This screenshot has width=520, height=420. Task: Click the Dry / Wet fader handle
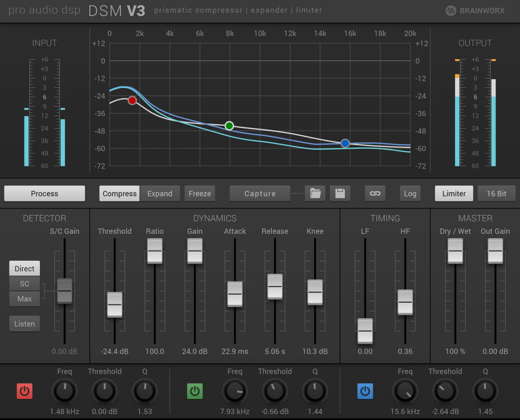(455, 251)
